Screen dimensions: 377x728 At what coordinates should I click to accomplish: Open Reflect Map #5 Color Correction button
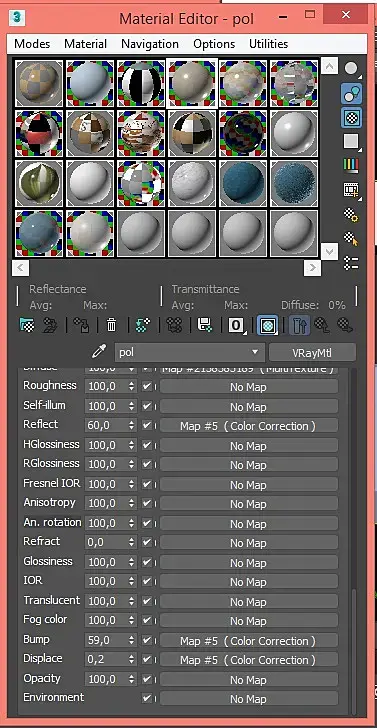coord(248,426)
